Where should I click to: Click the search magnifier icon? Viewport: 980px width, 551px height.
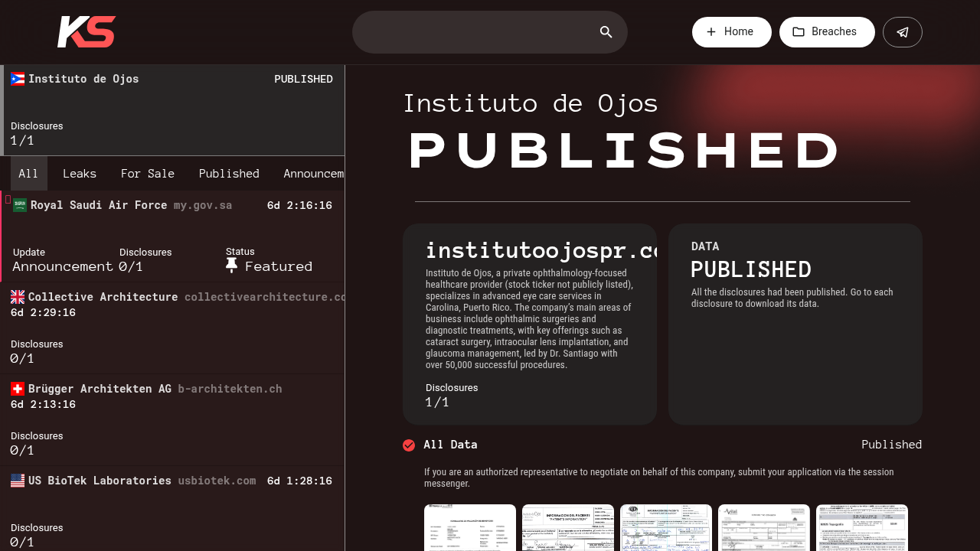(606, 32)
